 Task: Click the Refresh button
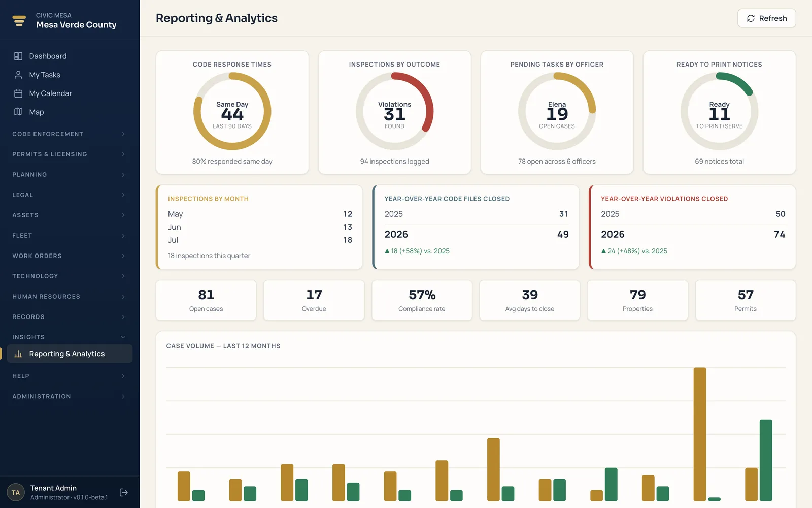[766, 18]
